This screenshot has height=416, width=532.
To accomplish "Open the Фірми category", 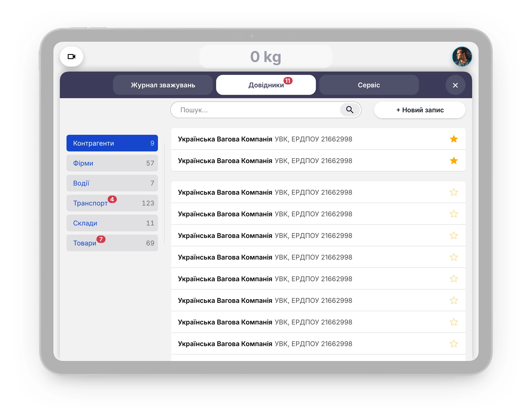I will (x=112, y=163).
